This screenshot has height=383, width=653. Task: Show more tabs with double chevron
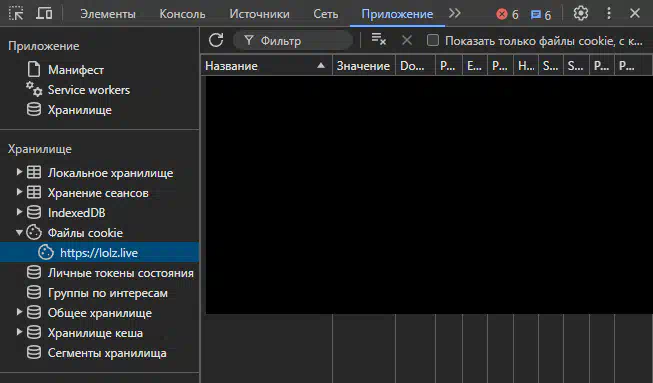(x=455, y=14)
